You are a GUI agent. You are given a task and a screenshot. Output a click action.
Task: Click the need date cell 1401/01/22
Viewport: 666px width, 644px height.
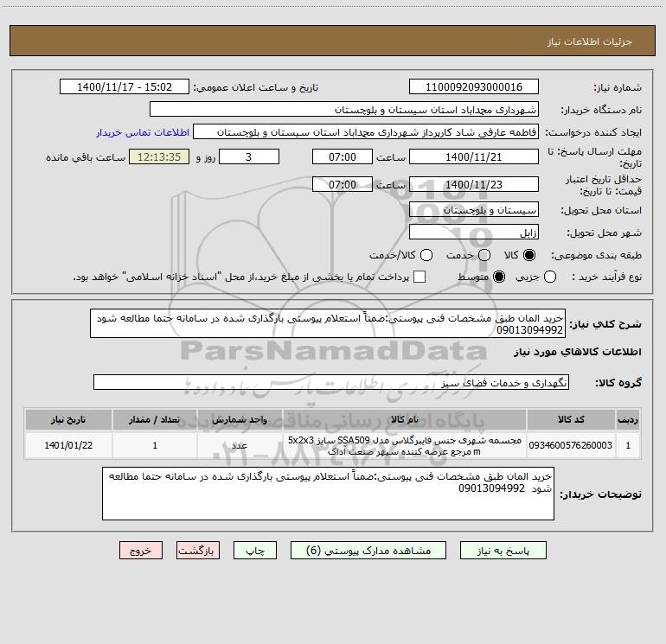pyautogui.click(x=68, y=445)
